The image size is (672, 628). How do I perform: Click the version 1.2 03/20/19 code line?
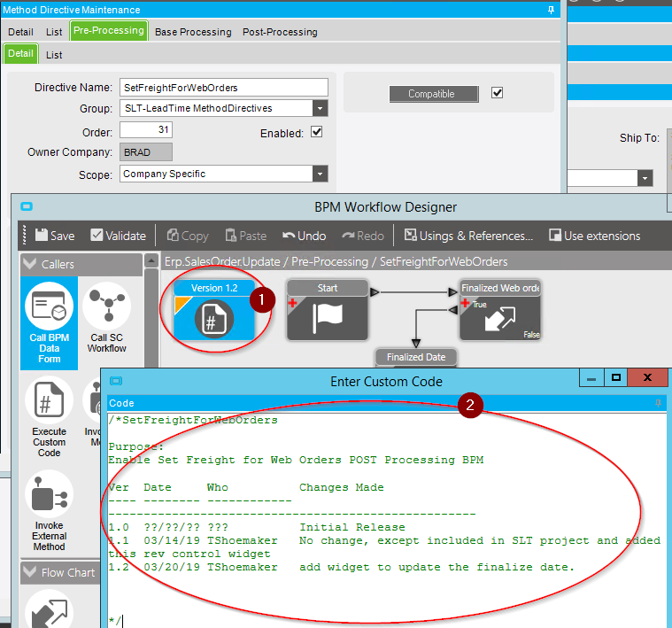coord(341,567)
